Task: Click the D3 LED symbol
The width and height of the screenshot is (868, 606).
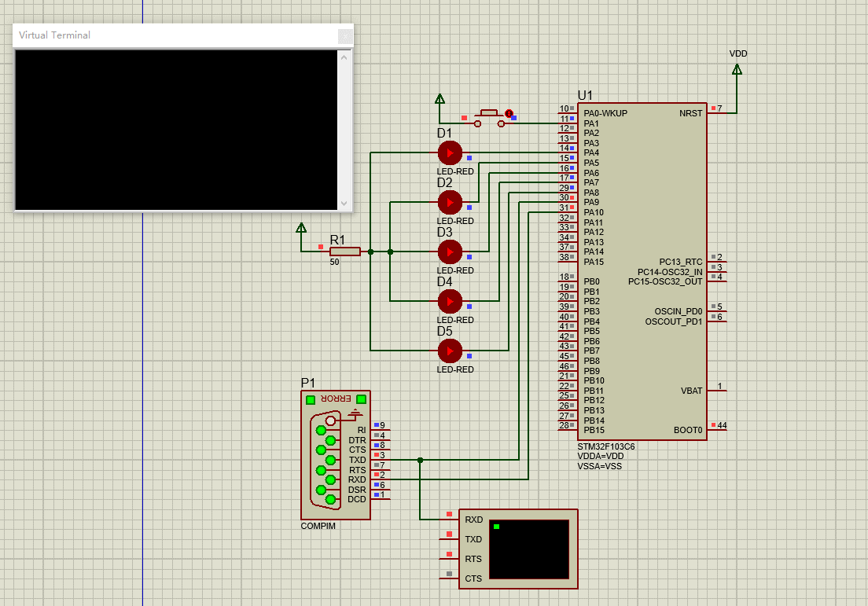Action: pyautogui.click(x=449, y=252)
